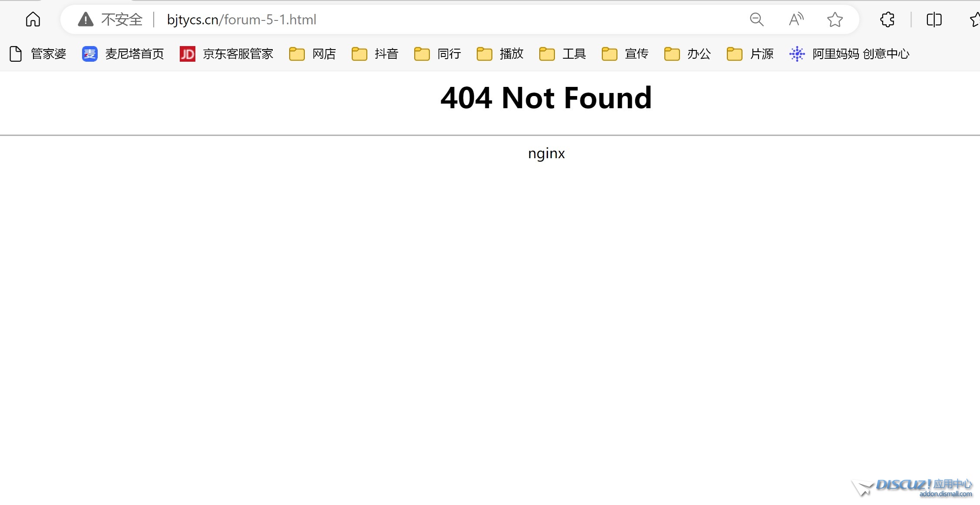This screenshot has height=505, width=980.
Task: Click the zoom magnifier icon in address bar
Action: tap(756, 20)
